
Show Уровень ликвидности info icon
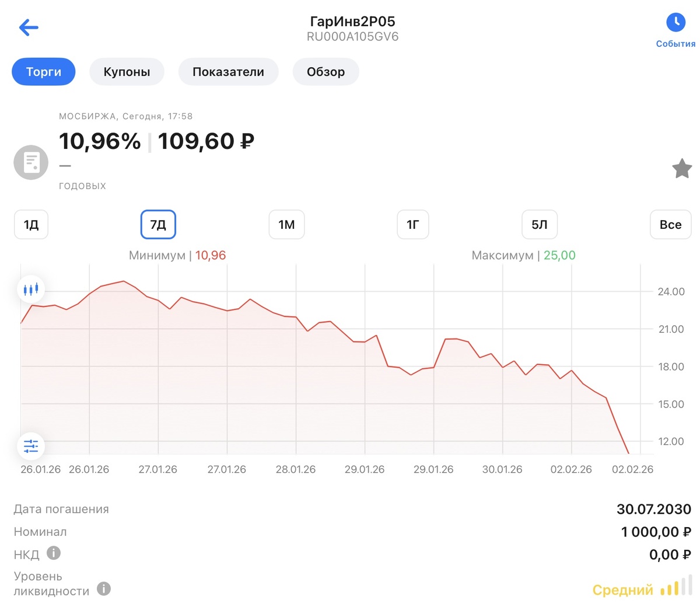pyautogui.click(x=104, y=588)
